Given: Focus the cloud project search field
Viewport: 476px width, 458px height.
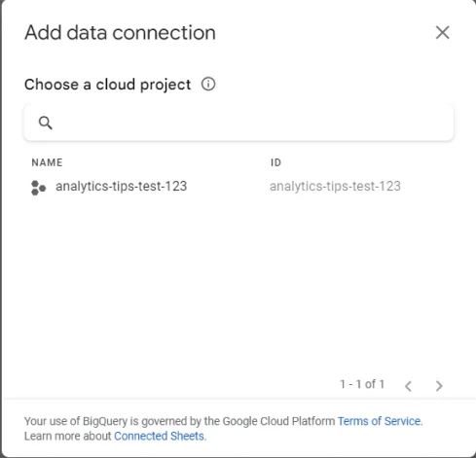Looking at the screenshot, I should (x=238, y=123).
